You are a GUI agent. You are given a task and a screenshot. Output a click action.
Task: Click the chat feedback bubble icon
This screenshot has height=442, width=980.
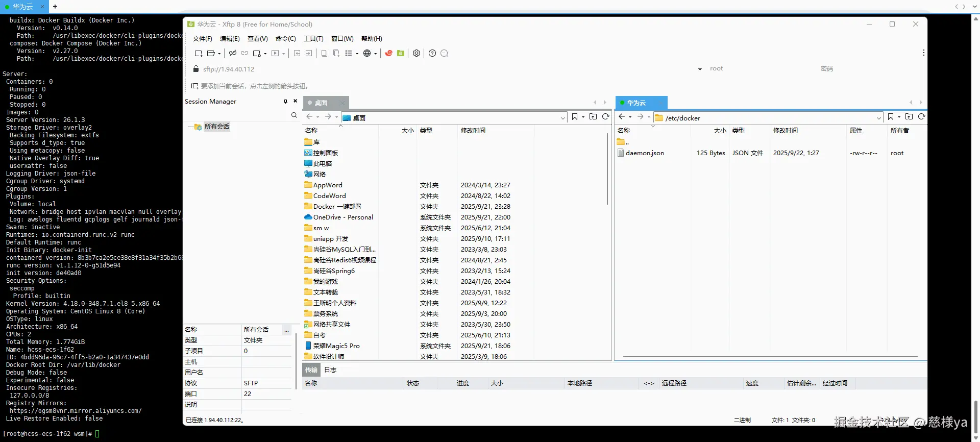444,53
